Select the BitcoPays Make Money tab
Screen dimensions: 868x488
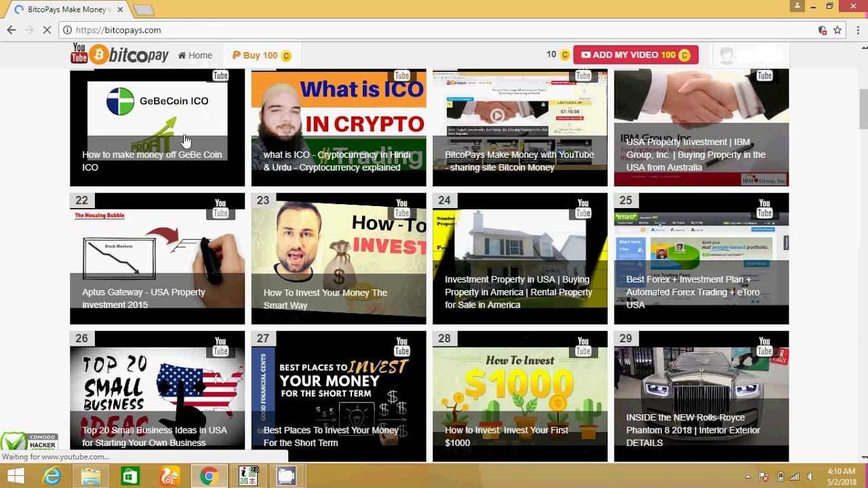pos(66,9)
